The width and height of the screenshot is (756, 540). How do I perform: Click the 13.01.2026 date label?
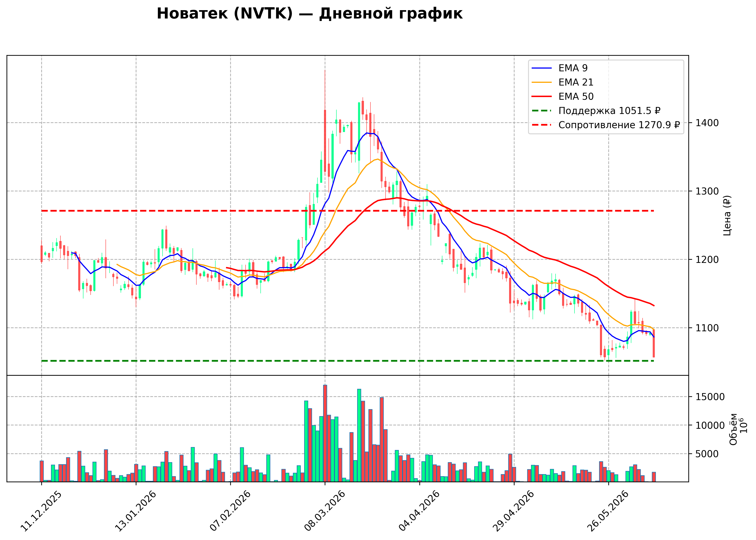[x=136, y=511]
